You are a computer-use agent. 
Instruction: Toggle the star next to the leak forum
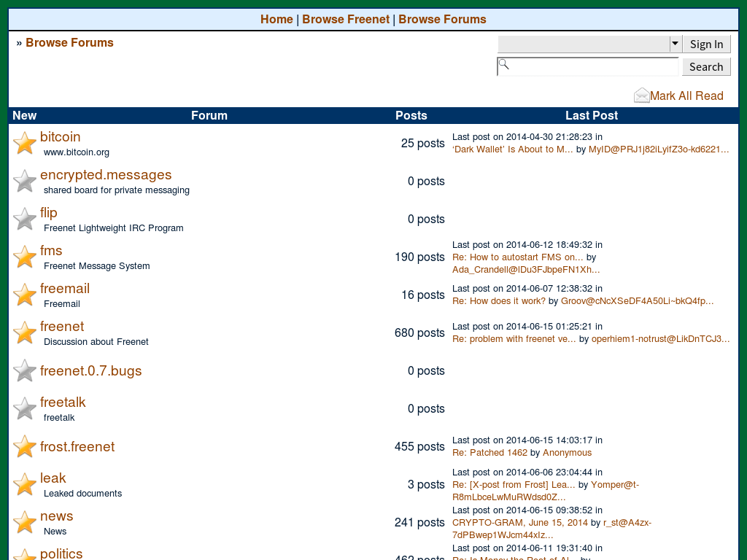24,484
